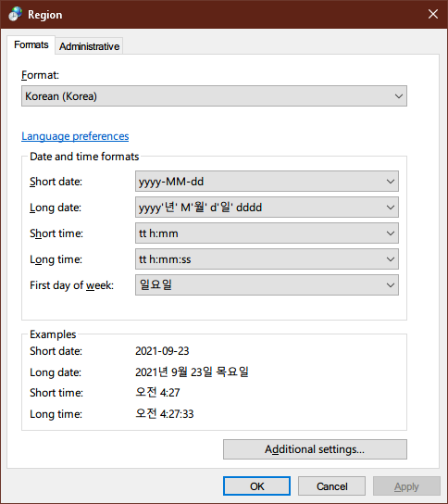Switch to the Administrative tab
The image size is (448, 504).
tap(89, 46)
